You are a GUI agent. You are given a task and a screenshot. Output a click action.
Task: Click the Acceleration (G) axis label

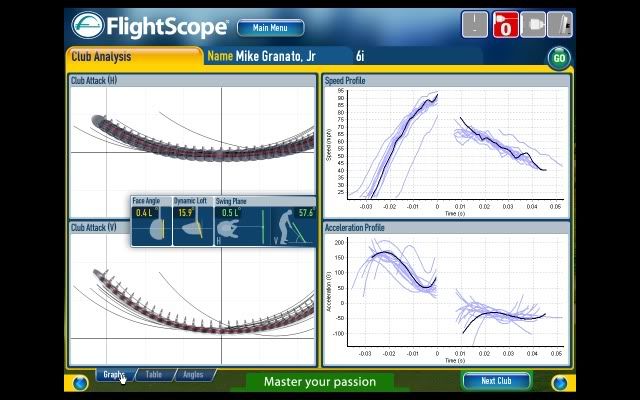(329, 291)
